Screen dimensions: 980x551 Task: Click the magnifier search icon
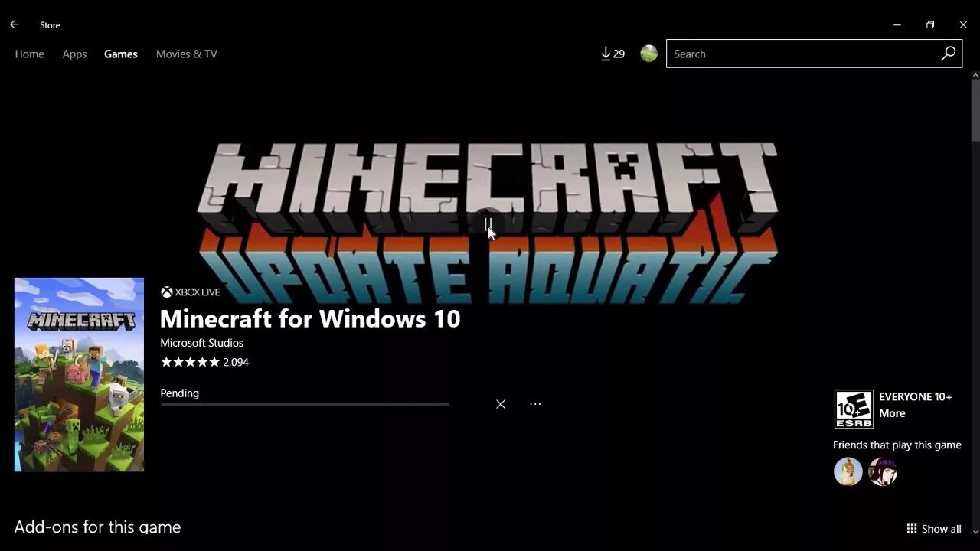pos(948,54)
